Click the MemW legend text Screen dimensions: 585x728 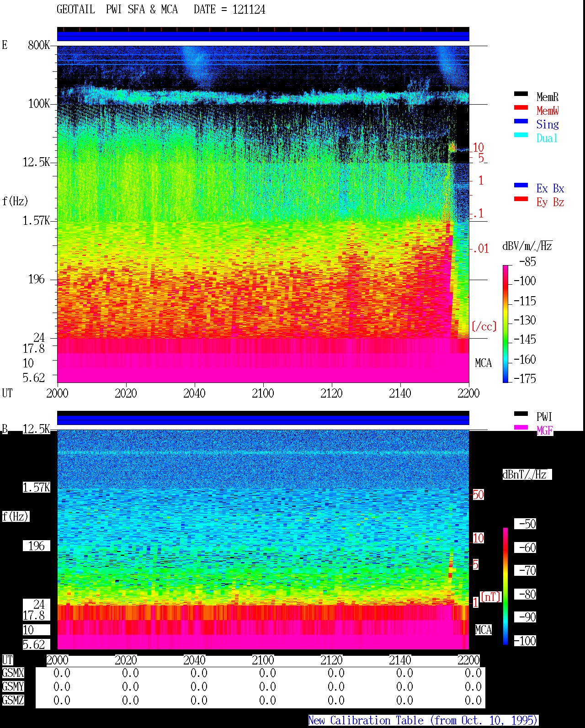point(548,111)
